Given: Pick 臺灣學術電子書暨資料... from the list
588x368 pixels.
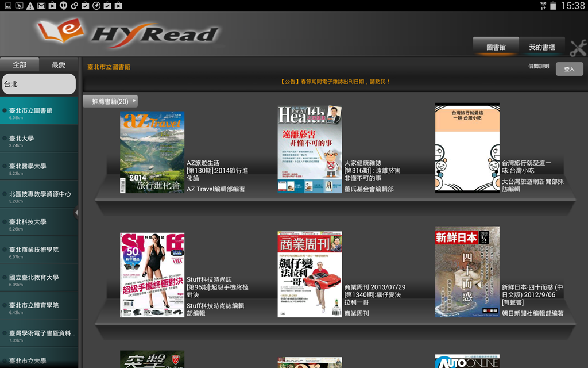Looking at the screenshot, I should pos(39,333).
